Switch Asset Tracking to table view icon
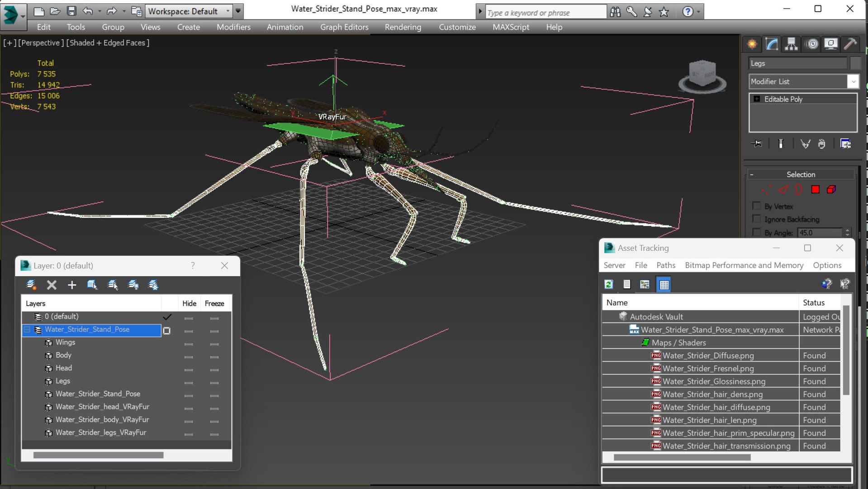The image size is (868, 489). point(664,284)
